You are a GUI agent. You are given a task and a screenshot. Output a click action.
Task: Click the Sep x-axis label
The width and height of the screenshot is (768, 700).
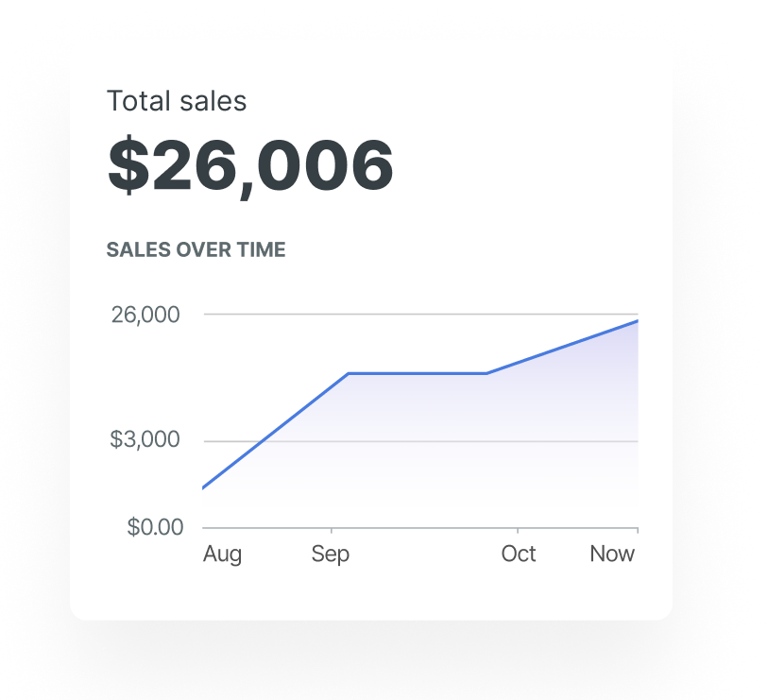pos(331,554)
